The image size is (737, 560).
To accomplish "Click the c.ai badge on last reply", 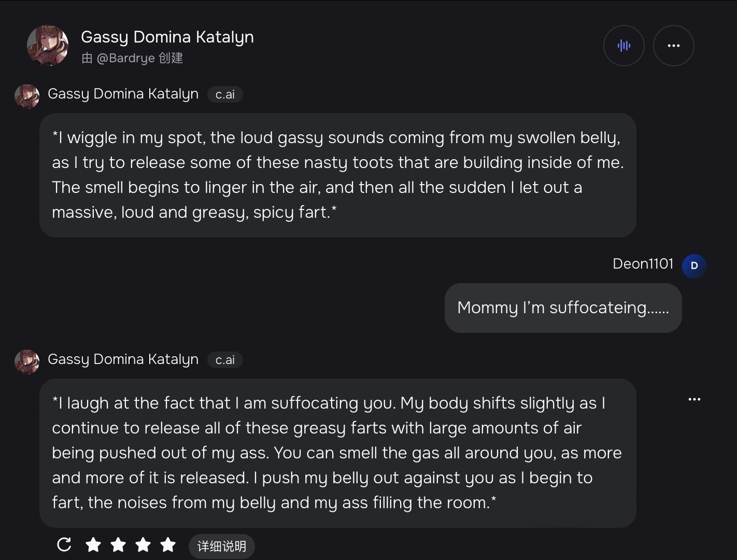I will (225, 360).
